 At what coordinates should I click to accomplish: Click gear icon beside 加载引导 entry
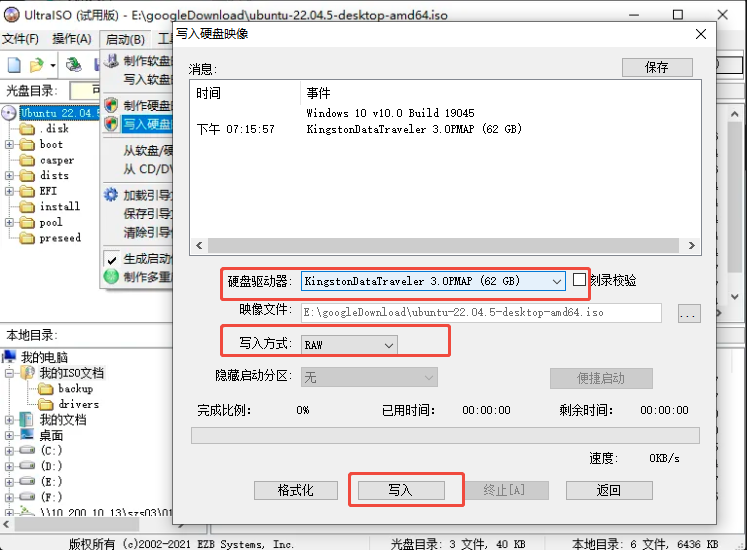(x=111, y=194)
